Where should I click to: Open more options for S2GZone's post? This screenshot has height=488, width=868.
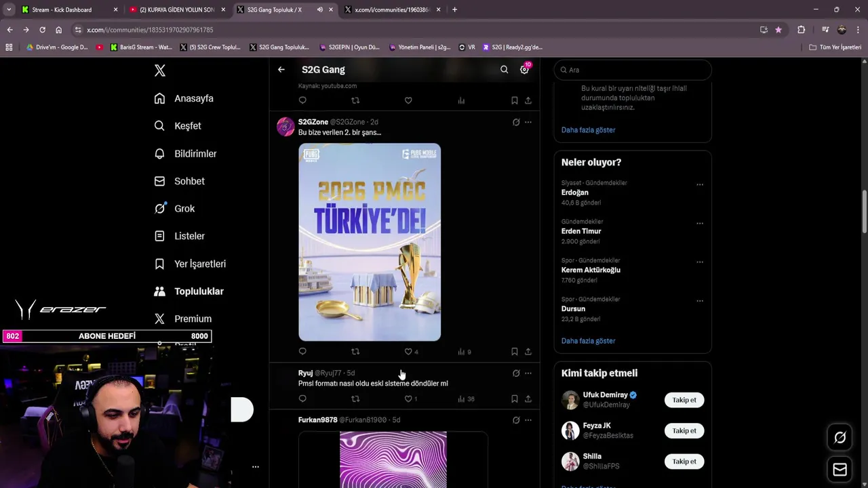pos(528,122)
